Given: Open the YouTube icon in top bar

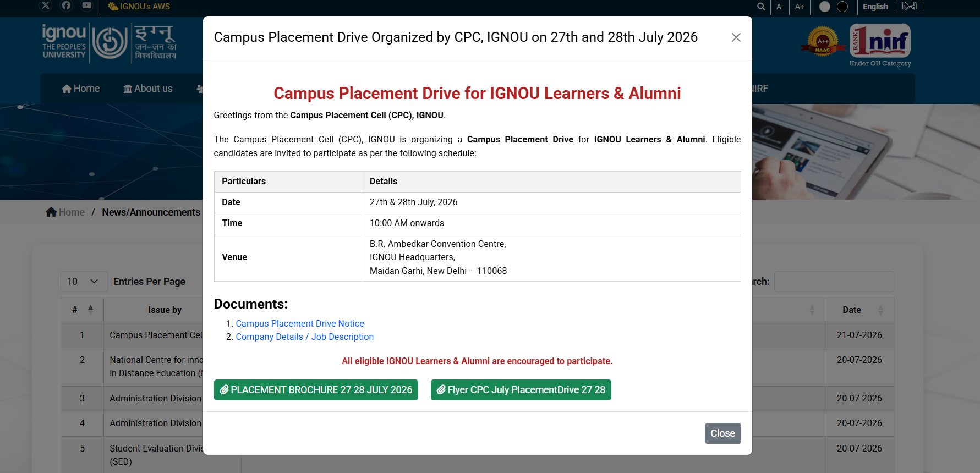Looking at the screenshot, I should [87, 5].
